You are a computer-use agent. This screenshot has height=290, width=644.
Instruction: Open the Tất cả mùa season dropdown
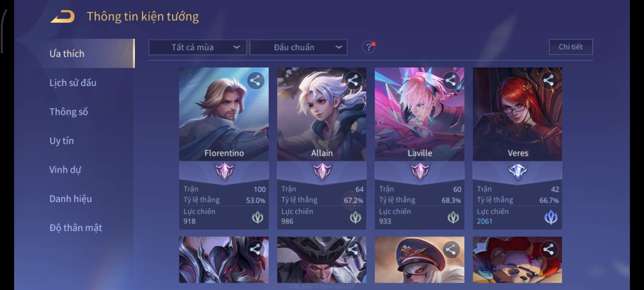click(198, 48)
